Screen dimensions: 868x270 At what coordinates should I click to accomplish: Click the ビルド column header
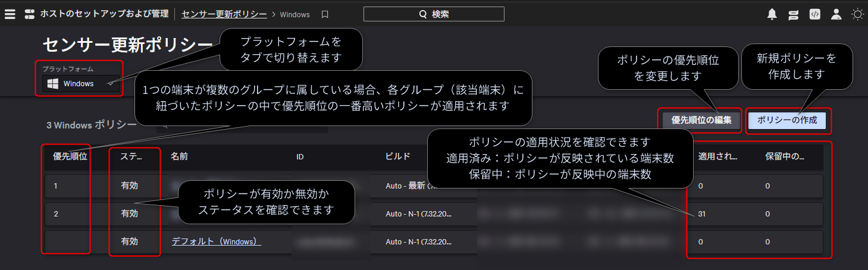[397, 157]
